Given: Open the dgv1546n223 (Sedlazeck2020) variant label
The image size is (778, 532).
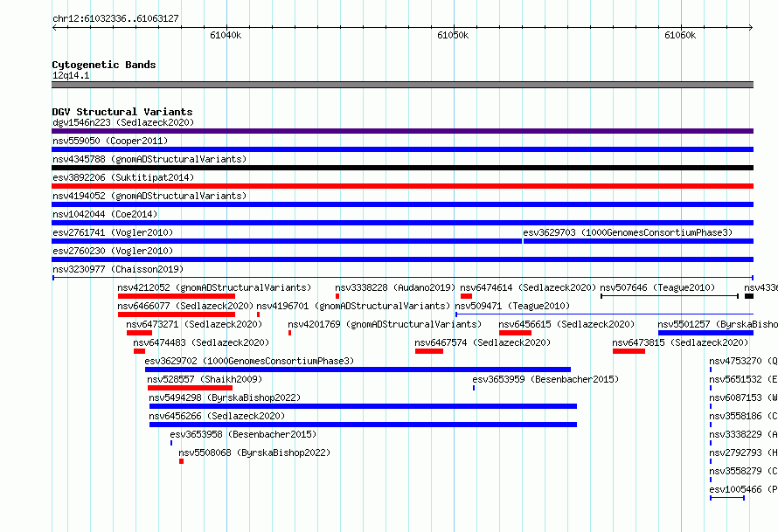Looking at the screenshot, I should click(x=123, y=122).
